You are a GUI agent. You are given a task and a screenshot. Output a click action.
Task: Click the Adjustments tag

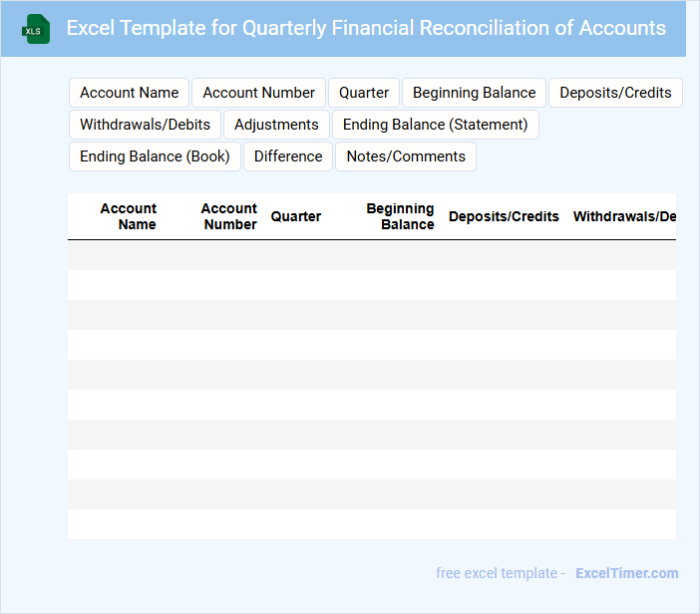pos(276,125)
